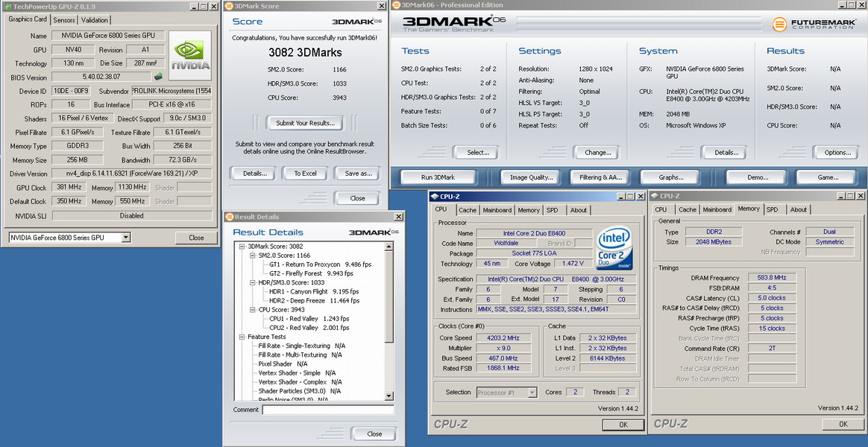Click the DRAM Frequency 583.8 MHz value
The image size is (868, 447).
(773, 278)
